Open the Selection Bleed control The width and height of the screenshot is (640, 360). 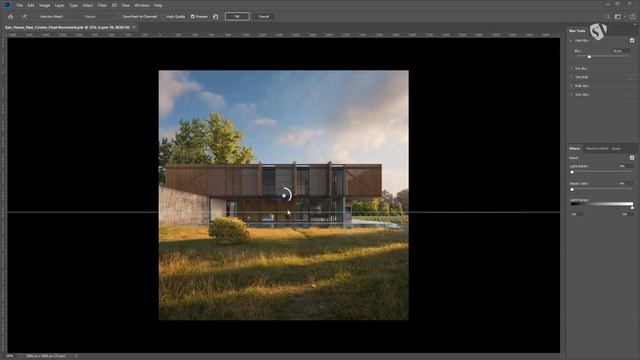coord(57,17)
